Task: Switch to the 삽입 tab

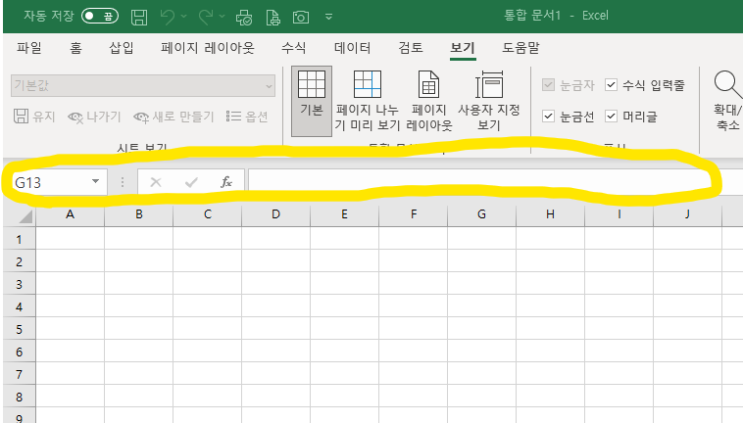Action: click(x=121, y=48)
